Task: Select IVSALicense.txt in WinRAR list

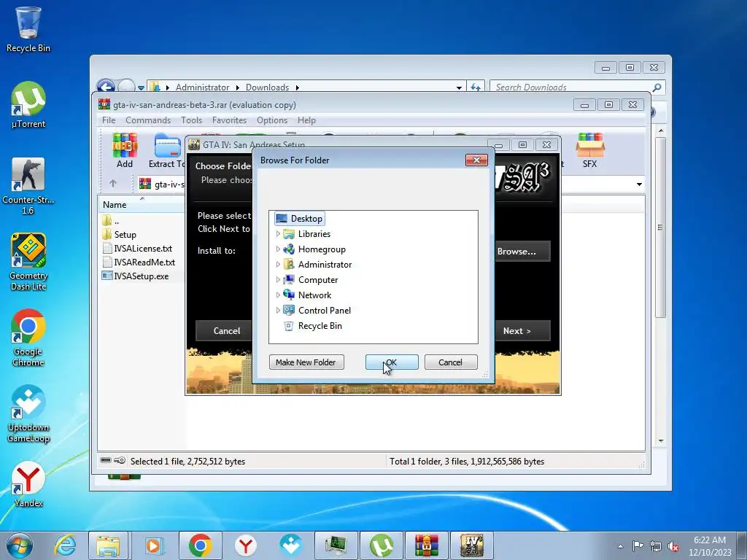Action: tap(137, 248)
